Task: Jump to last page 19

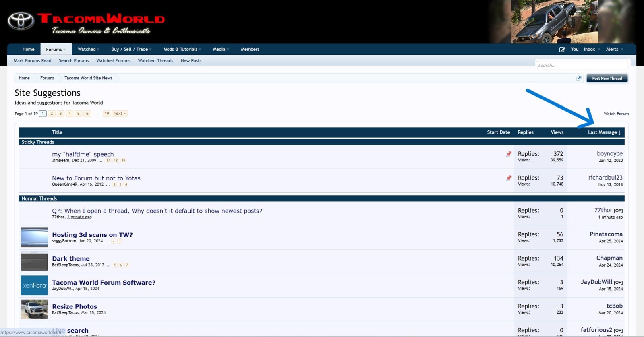Action: (x=107, y=114)
